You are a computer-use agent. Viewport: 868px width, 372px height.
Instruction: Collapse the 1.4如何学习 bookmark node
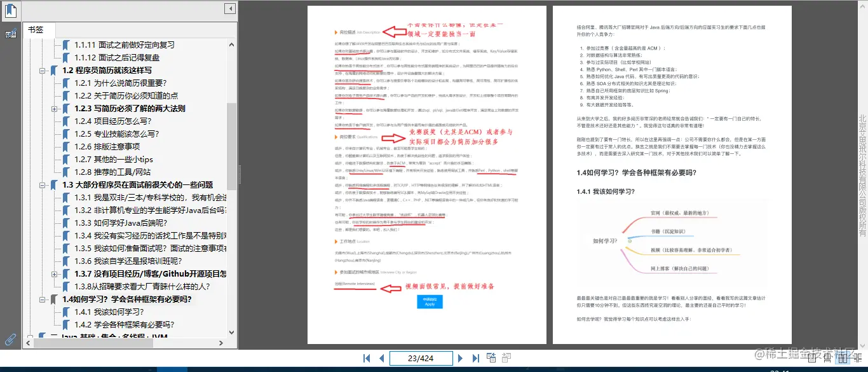pos(43,300)
